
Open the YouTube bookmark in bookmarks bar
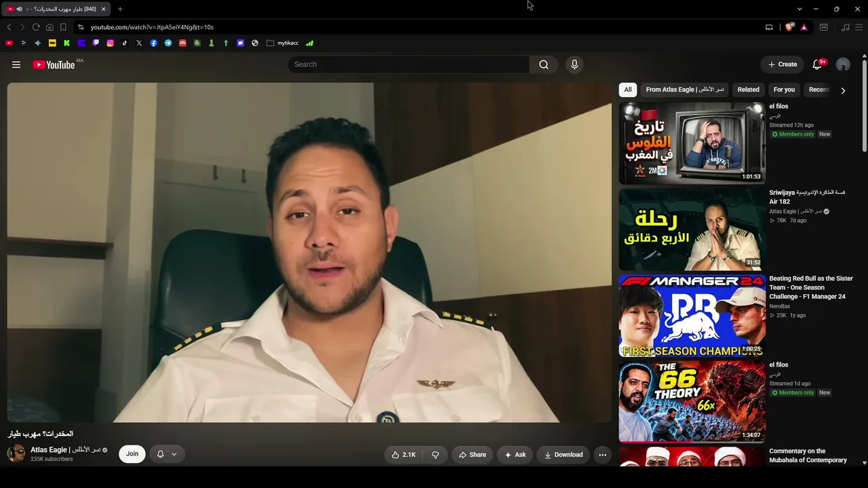point(9,43)
